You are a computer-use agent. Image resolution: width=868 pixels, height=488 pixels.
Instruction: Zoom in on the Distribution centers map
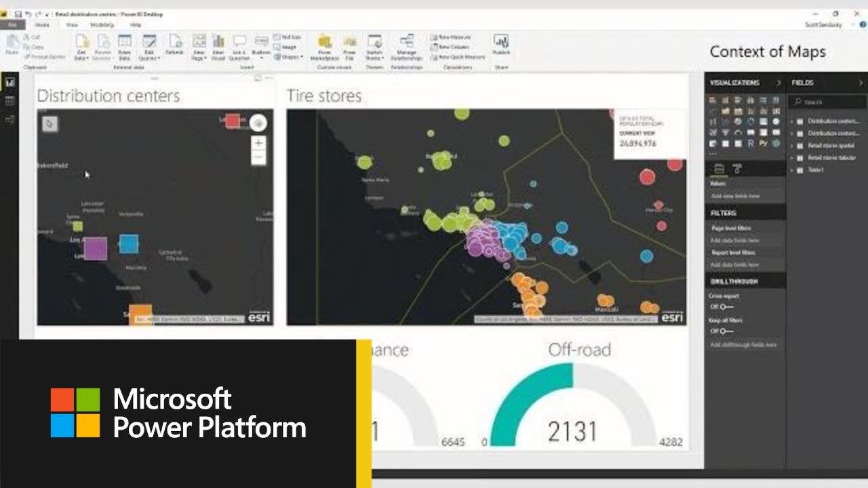click(x=258, y=143)
